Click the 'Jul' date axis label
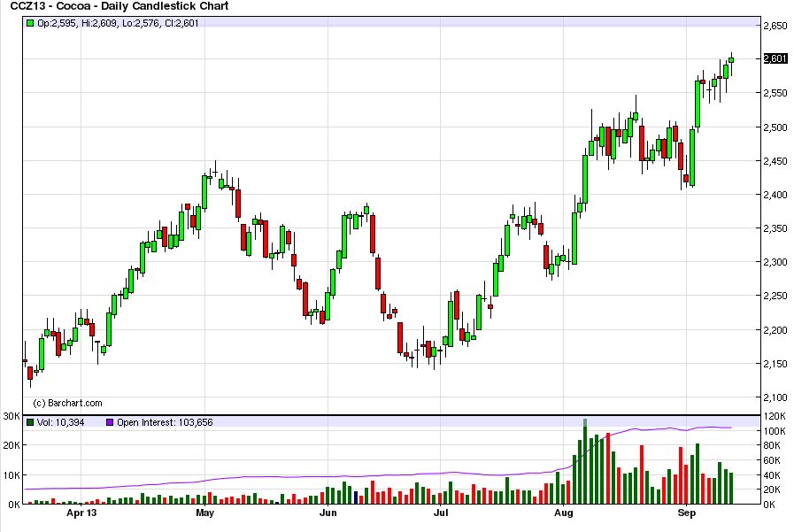The image size is (794, 532). tap(441, 513)
